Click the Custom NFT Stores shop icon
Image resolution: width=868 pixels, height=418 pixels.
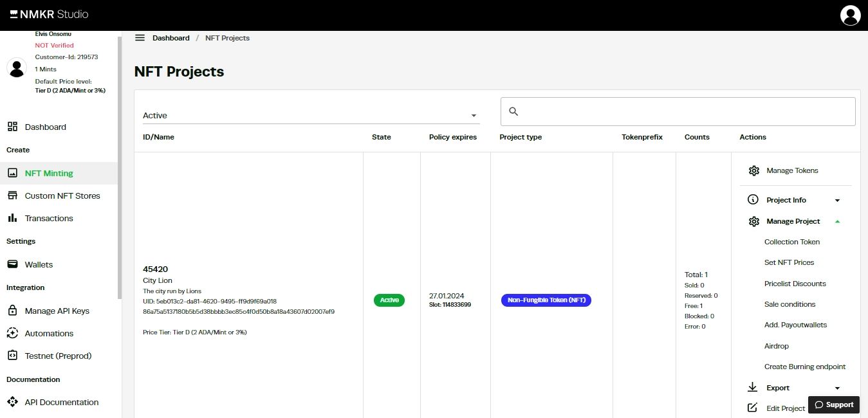click(x=12, y=195)
